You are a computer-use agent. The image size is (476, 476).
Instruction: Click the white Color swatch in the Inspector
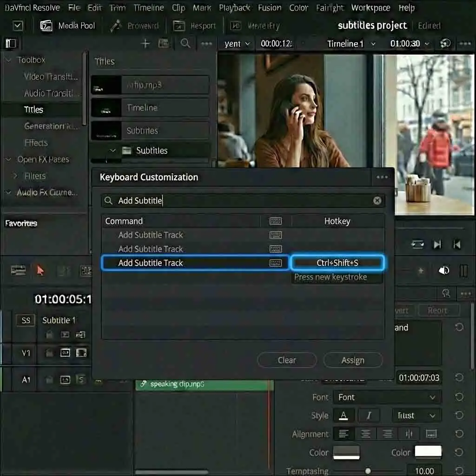point(428,452)
